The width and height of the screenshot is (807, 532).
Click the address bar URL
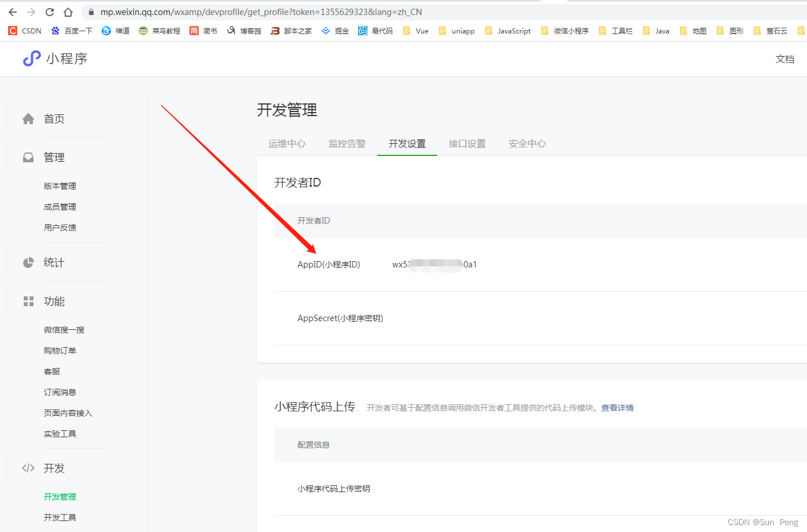(x=261, y=12)
